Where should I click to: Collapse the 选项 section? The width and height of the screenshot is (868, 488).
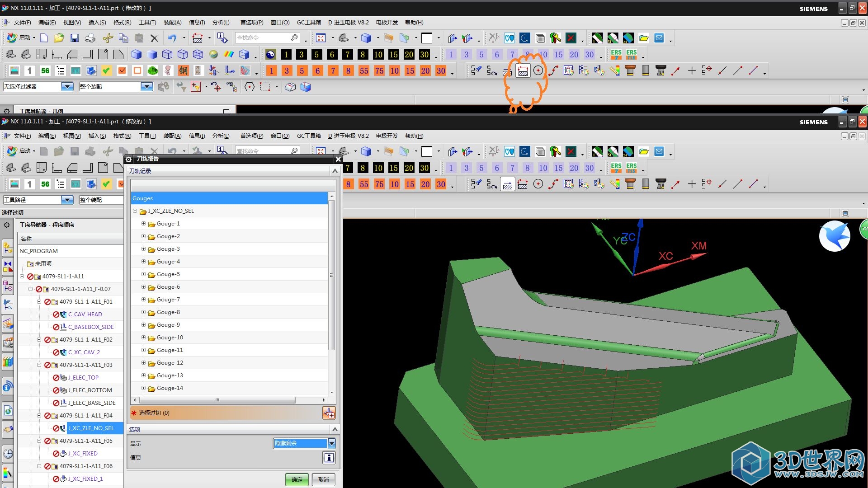coord(335,429)
